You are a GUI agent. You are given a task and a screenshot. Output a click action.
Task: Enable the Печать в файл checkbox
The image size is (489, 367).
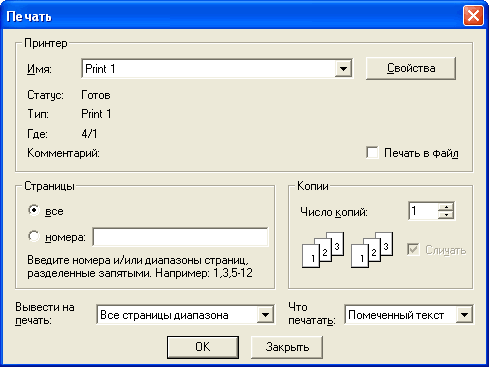coord(372,153)
